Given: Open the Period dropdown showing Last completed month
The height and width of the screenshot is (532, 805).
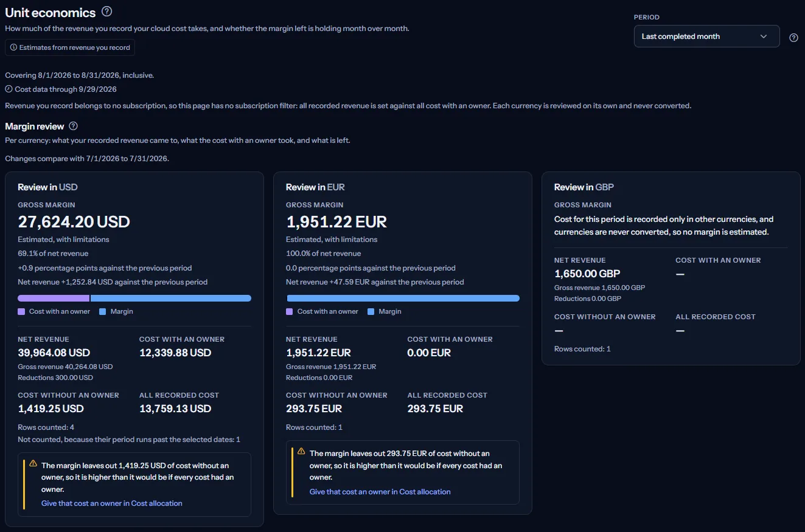Looking at the screenshot, I should point(706,36).
